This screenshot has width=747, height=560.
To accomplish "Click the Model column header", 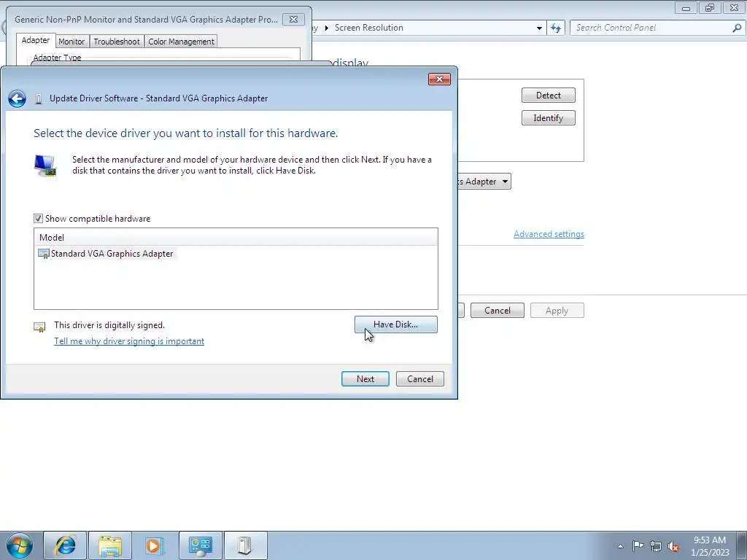I will tap(236, 237).
